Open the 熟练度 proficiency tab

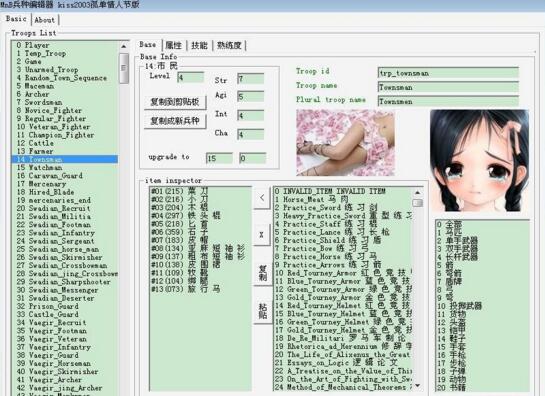click(229, 46)
